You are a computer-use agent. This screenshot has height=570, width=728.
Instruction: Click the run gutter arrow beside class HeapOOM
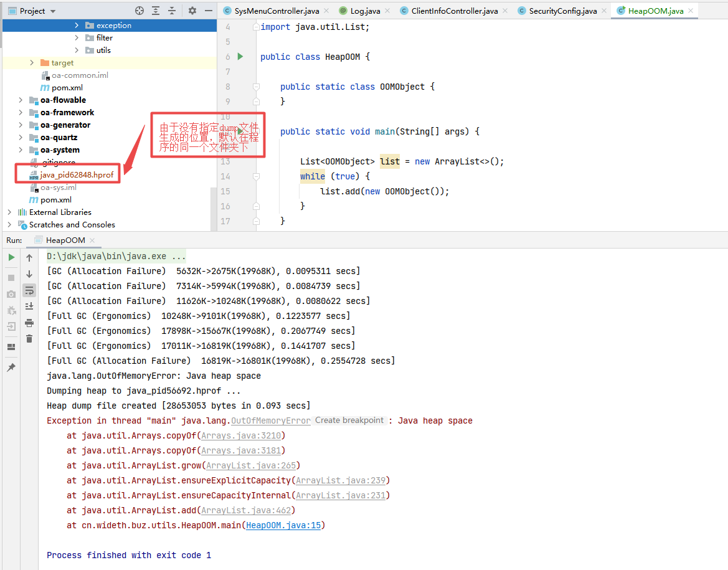tap(240, 57)
